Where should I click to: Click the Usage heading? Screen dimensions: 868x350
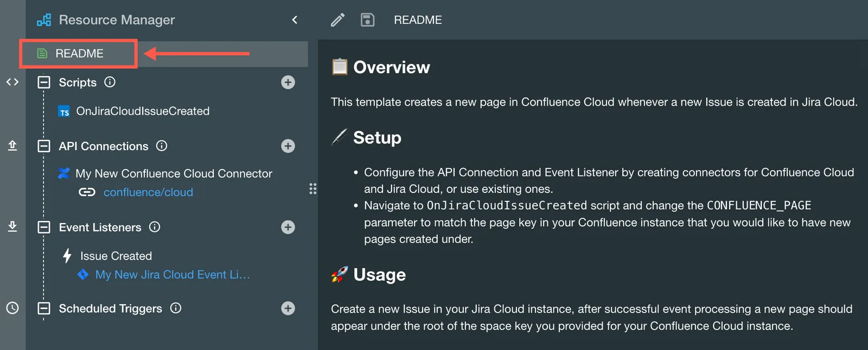tap(379, 275)
